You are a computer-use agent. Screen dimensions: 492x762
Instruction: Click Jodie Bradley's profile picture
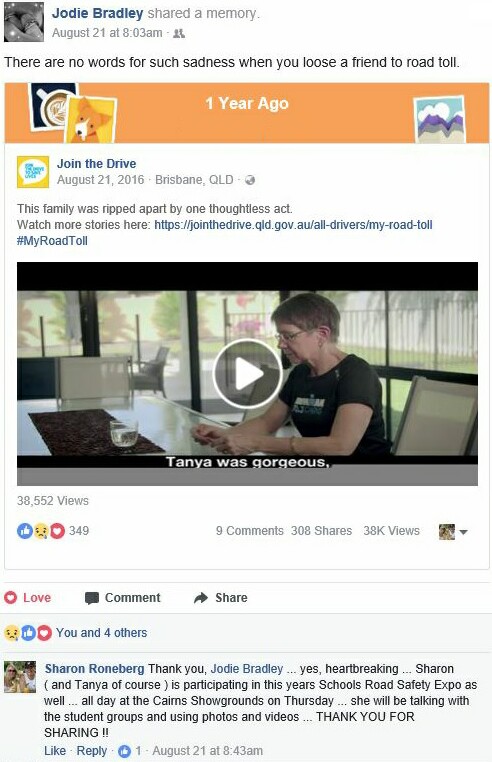[24, 21]
